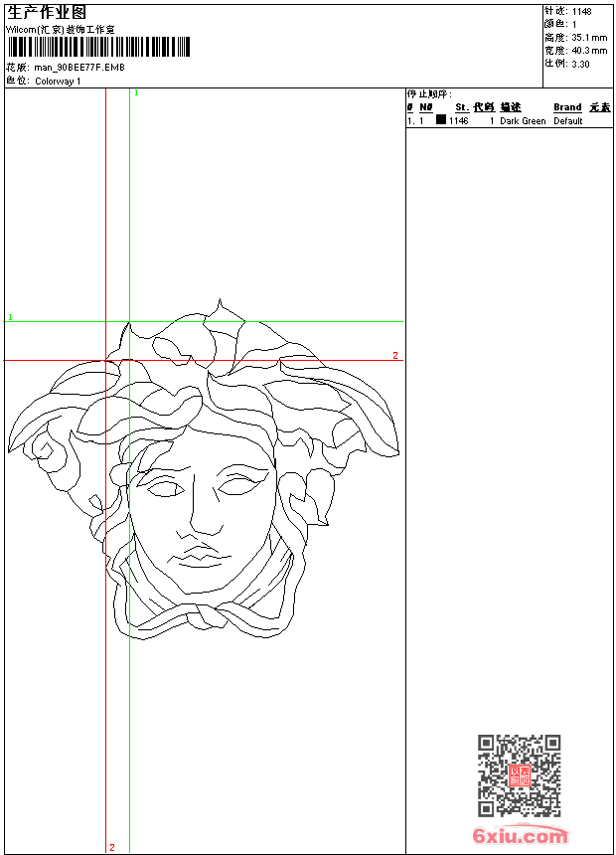This screenshot has height=855, width=616.
Task: Click the Brand column header
Action: point(567,107)
